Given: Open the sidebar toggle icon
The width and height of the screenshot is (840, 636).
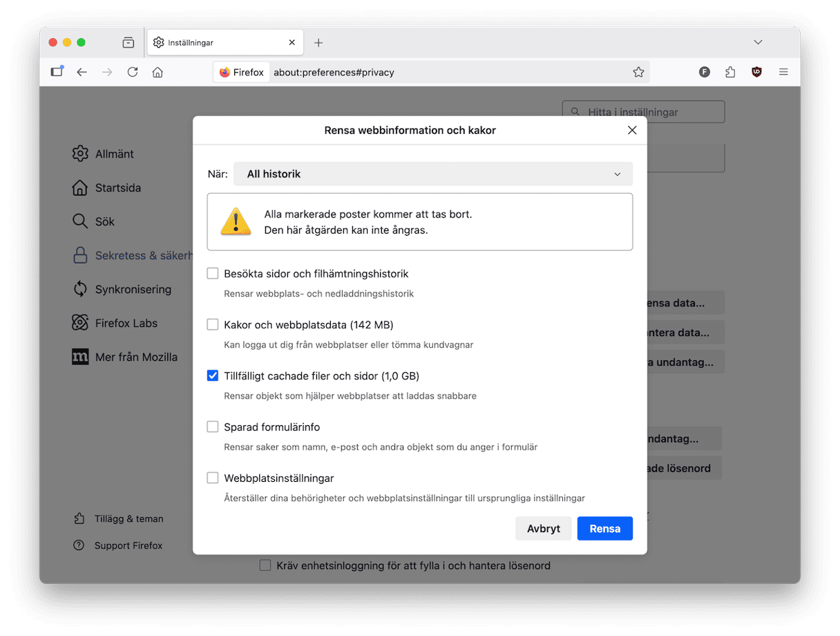Looking at the screenshot, I should click(57, 72).
